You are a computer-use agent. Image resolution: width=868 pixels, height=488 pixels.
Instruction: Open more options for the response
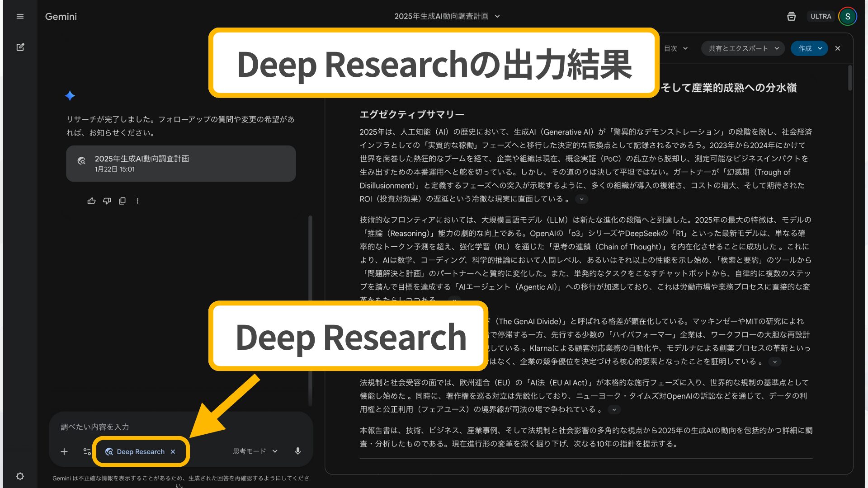click(137, 201)
